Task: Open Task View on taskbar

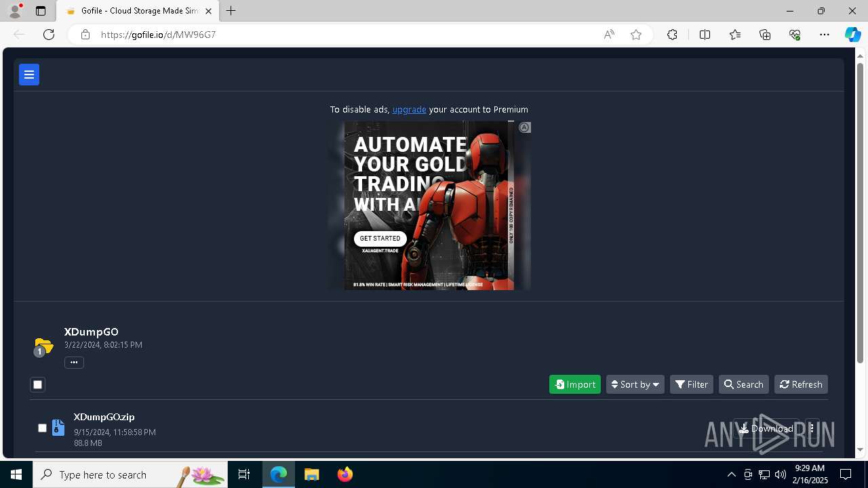Action: [x=244, y=474]
